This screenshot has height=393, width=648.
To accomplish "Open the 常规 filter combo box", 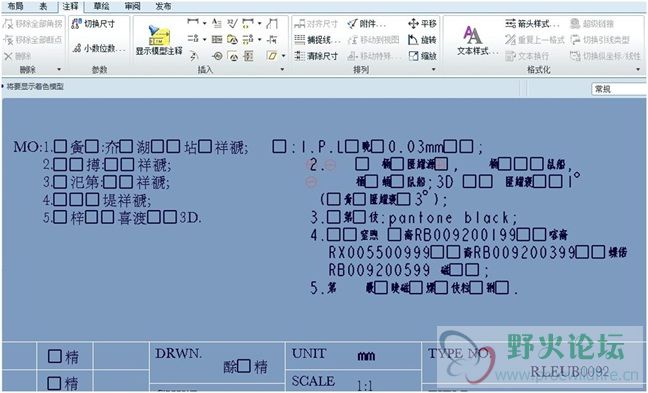I will (619, 89).
